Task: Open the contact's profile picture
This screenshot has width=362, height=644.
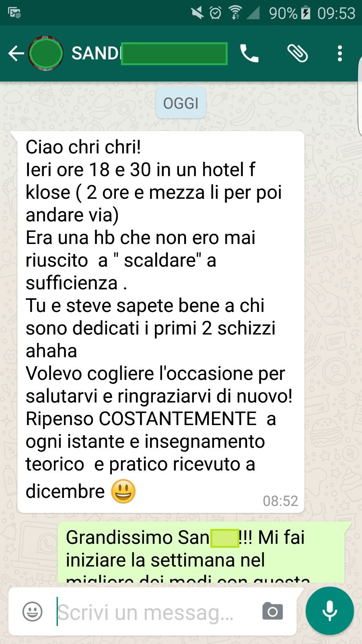Action: point(45,53)
